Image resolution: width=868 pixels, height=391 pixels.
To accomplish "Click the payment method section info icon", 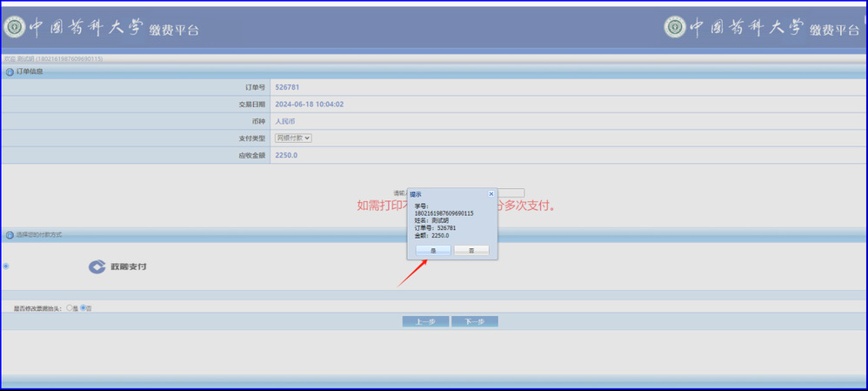I will (x=10, y=235).
